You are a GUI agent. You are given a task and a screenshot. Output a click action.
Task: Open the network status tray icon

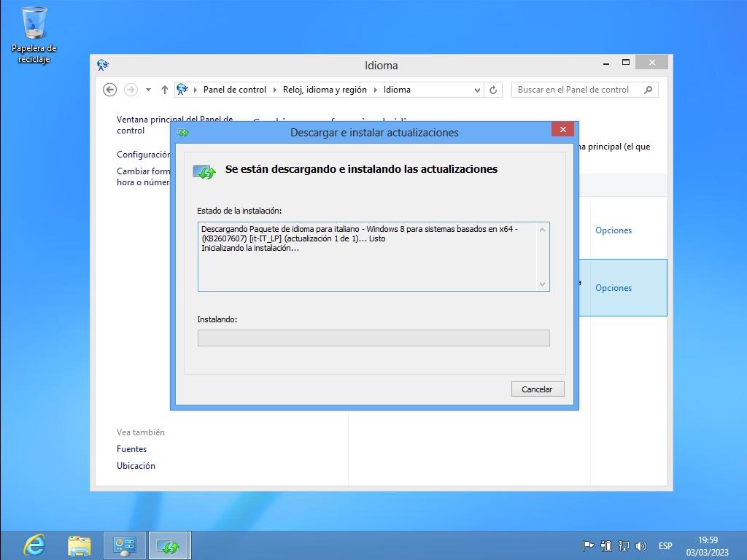click(x=623, y=545)
